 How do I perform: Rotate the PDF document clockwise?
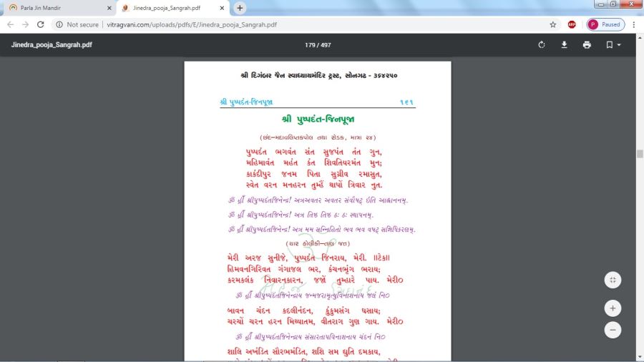(542, 44)
